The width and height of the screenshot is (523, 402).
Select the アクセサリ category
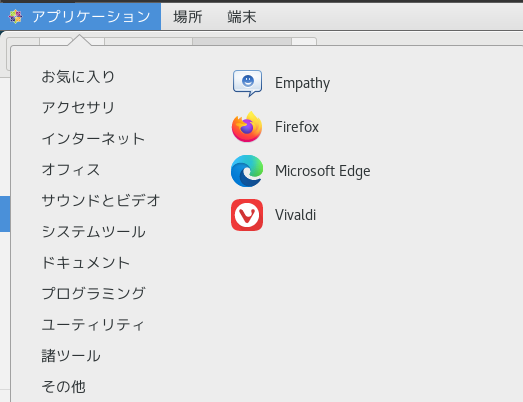tap(78, 107)
